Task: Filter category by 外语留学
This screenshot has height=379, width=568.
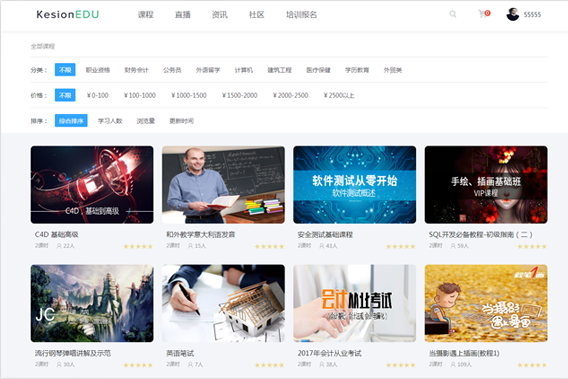Action: point(208,70)
